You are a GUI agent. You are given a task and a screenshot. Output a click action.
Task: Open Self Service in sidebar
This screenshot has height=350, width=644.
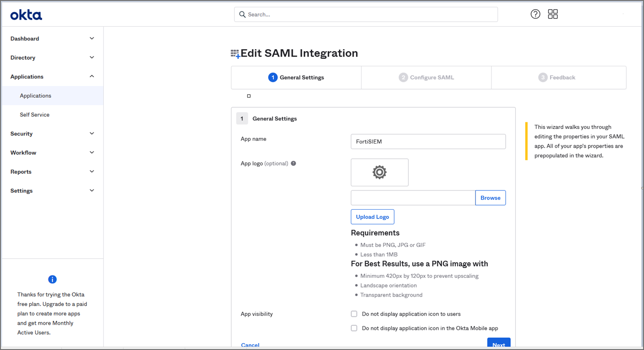click(x=34, y=115)
